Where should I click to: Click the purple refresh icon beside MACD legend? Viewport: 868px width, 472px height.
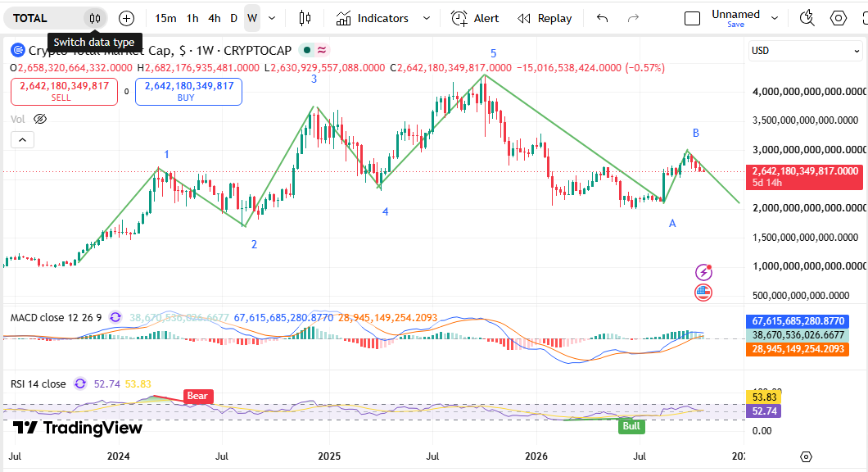pyautogui.click(x=115, y=317)
